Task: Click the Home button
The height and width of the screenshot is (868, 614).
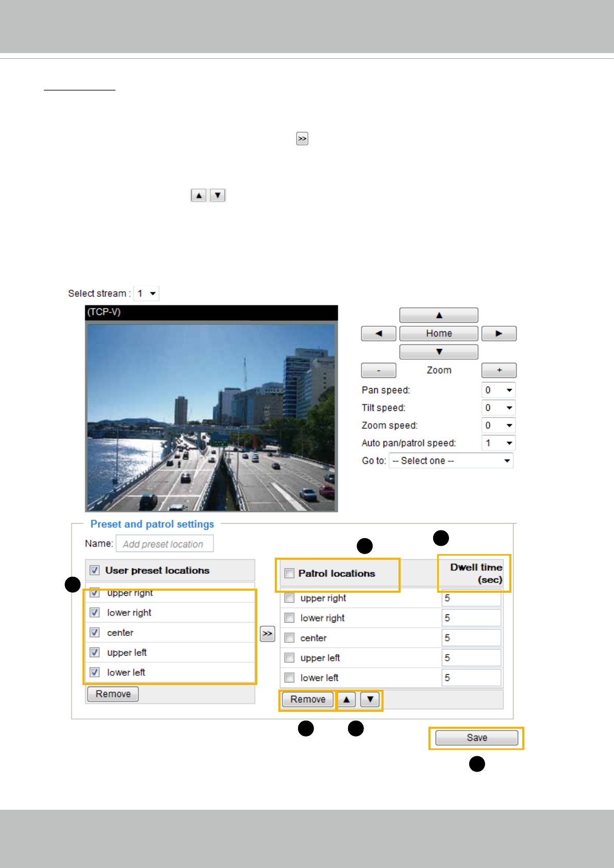Action: click(x=439, y=333)
